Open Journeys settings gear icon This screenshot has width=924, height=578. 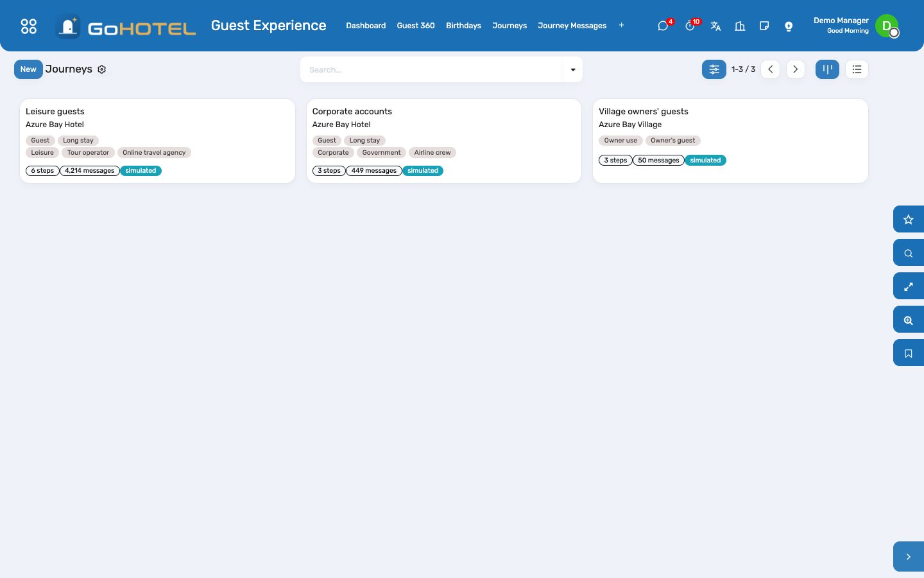point(101,69)
